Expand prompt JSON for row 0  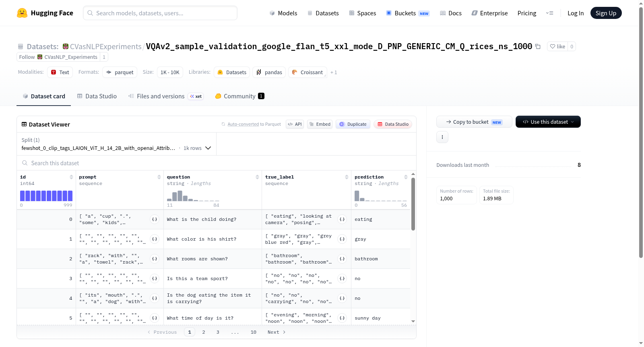point(155,219)
